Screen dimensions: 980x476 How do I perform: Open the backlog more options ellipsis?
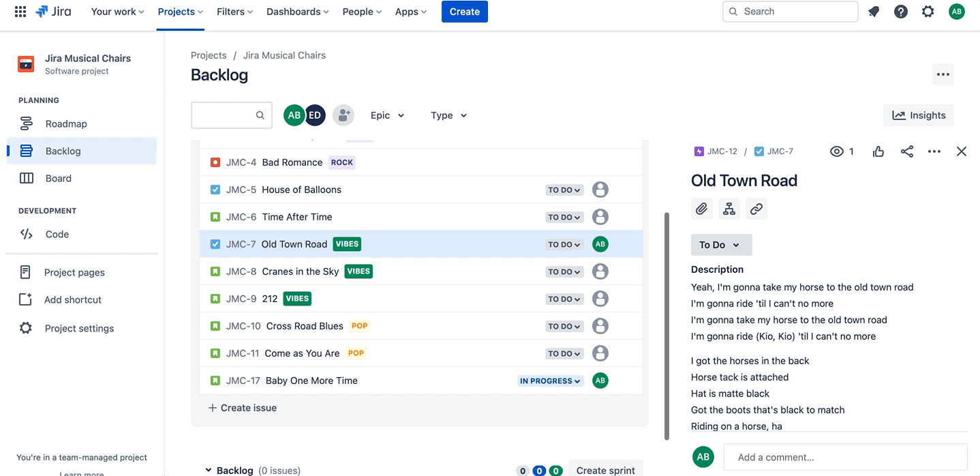coord(943,74)
